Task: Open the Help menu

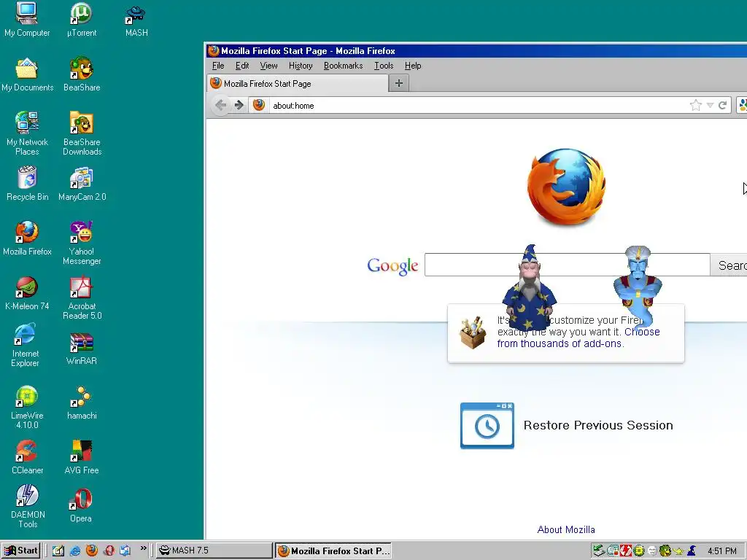Action: pyautogui.click(x=413, y=66)
